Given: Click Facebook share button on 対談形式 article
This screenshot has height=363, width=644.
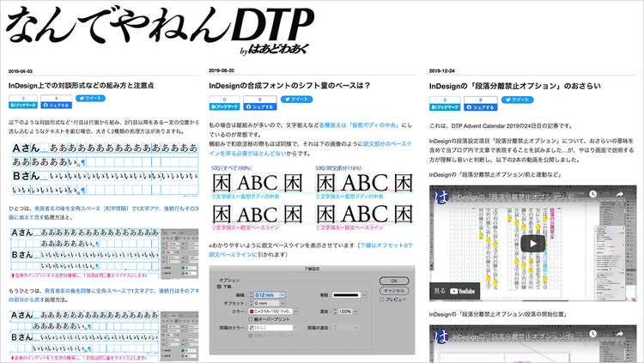Looking at the screenshot, I should coord(57,102).
